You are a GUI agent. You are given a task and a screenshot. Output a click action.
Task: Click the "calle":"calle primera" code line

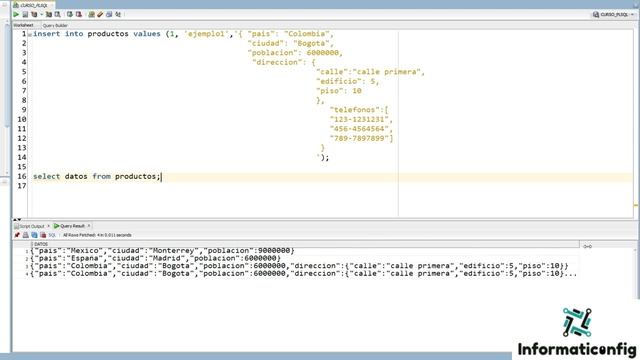(x=370, y=72)
